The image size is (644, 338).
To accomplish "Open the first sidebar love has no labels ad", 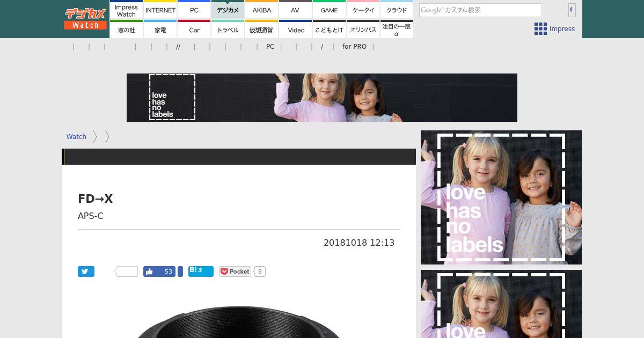I will tap(501, 197).
